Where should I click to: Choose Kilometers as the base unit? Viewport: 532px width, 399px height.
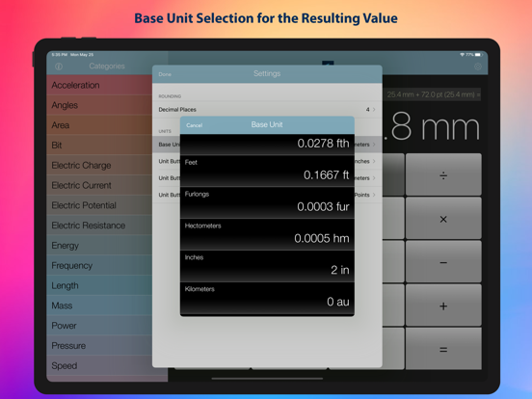coord(267,298)
